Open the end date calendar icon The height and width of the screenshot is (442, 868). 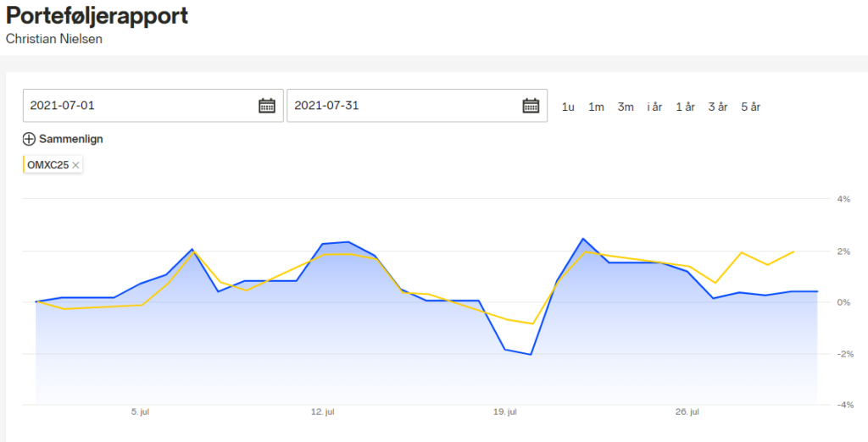click(531, 105)
